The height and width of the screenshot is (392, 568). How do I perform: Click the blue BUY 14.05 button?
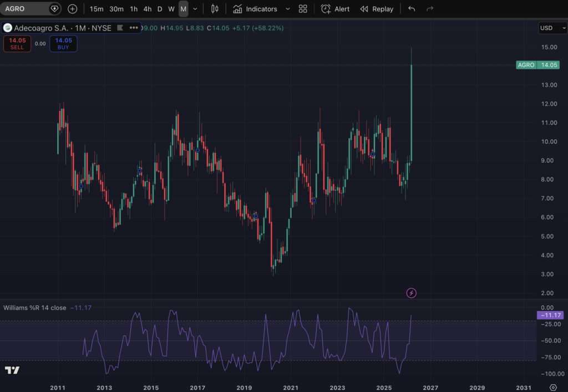click(x=63, y=43)
